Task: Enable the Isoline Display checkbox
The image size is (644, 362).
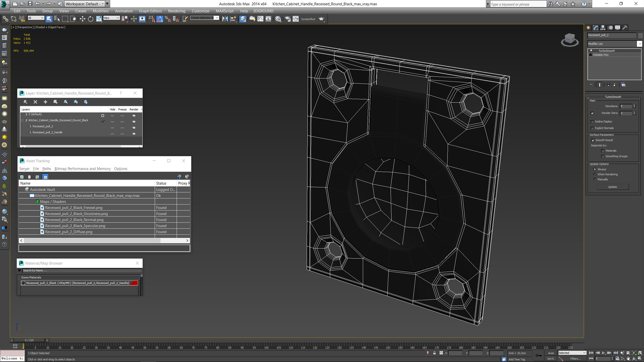Action: [592, 122]
